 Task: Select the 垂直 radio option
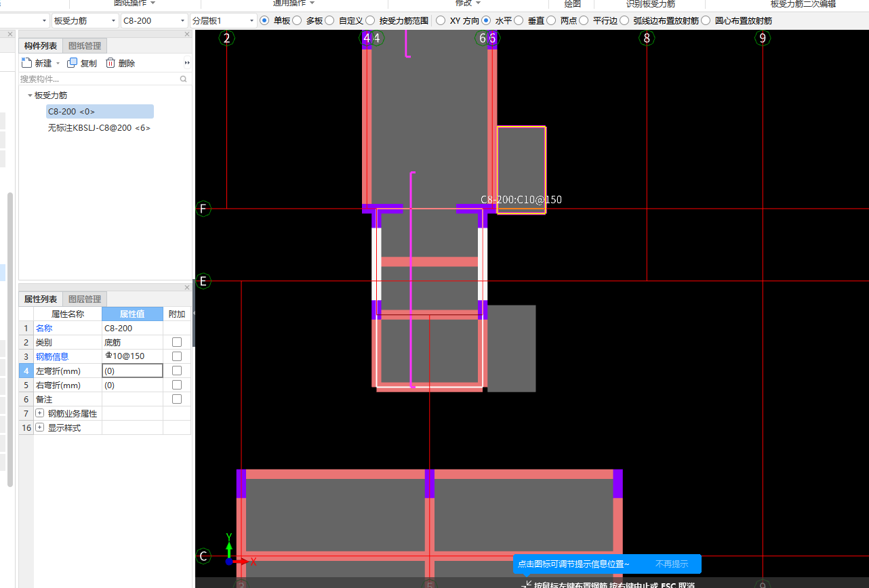[x=519, y=20]
